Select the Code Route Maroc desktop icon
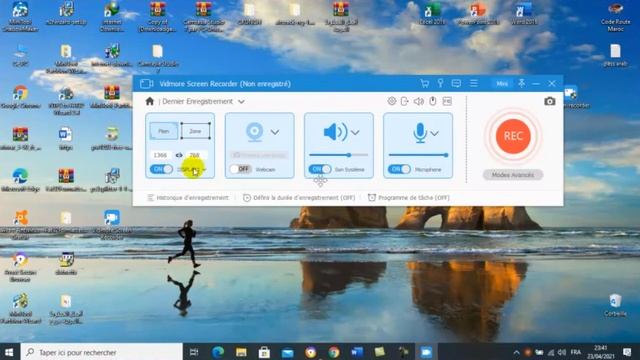The height and width of the screenshot is (360, 640). [x=615, y=17]
